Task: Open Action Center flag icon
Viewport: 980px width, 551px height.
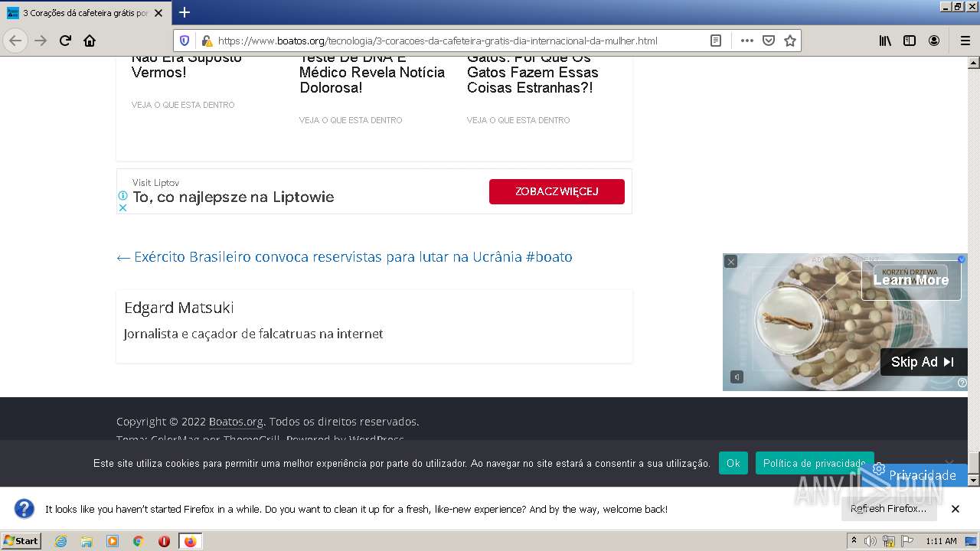Action: point(906,541)
